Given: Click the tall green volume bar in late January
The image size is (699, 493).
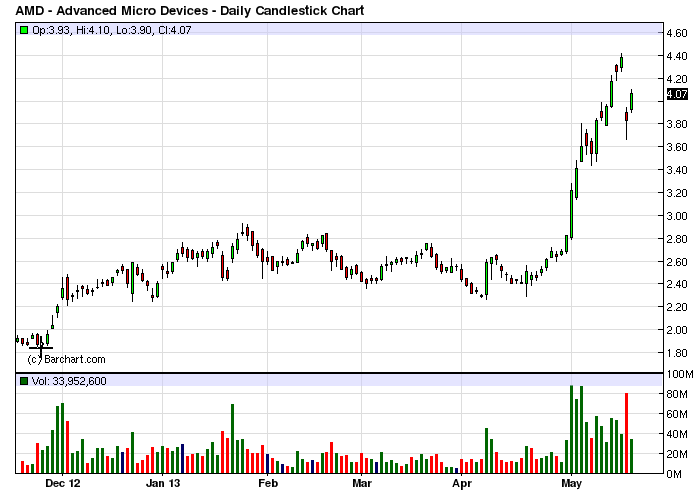Looking at the screenshot, I should coord(232,439).
